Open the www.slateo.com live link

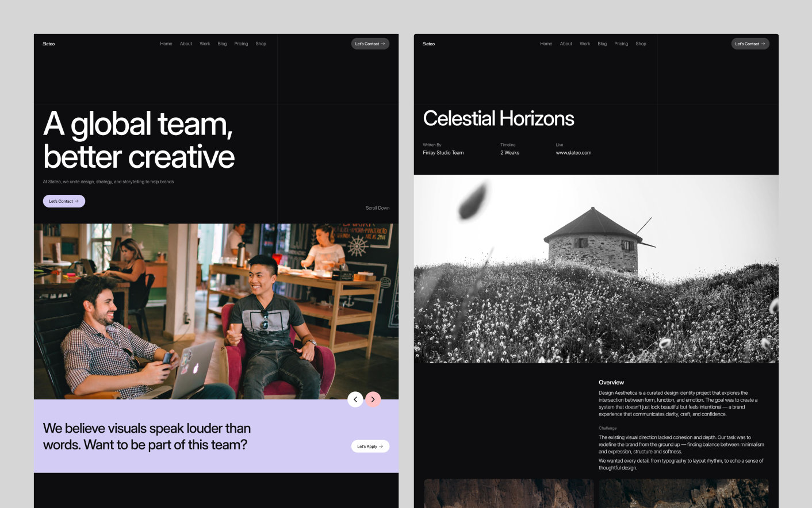pyautogui.click(x=573, y=153)
